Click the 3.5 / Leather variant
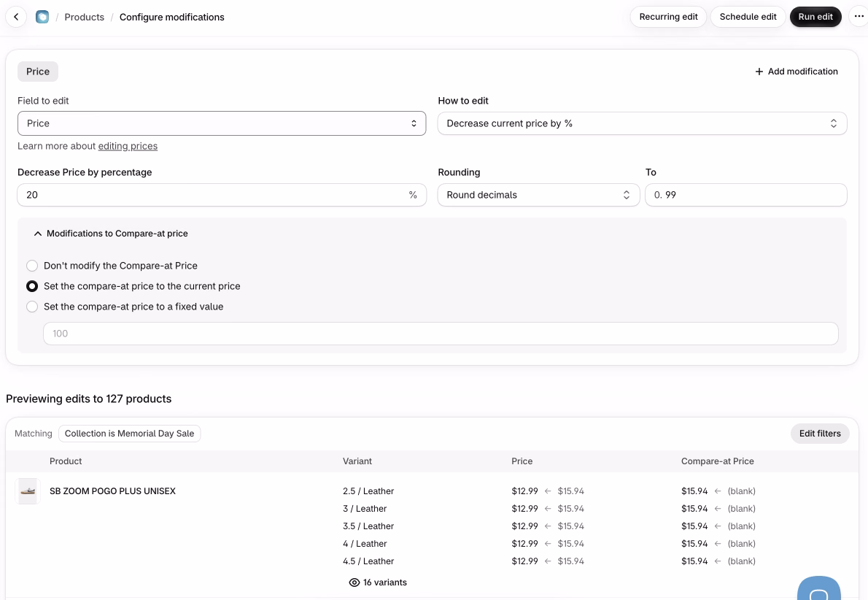The image size is (868, 600). 368,526
